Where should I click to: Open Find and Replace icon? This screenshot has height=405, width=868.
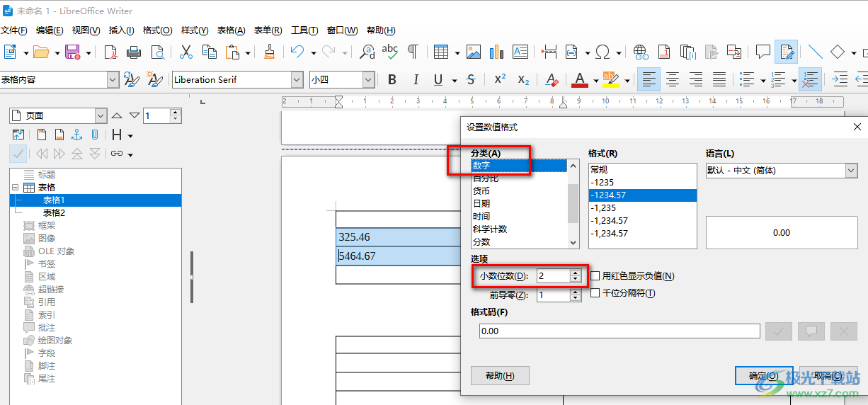click(367, 52)
